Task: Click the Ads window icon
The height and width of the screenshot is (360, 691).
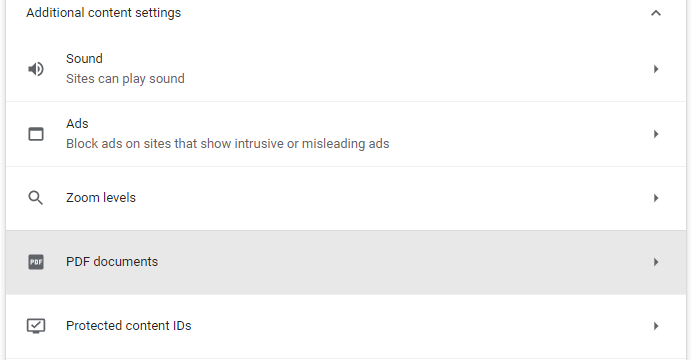Action: [x=36, y=134]
